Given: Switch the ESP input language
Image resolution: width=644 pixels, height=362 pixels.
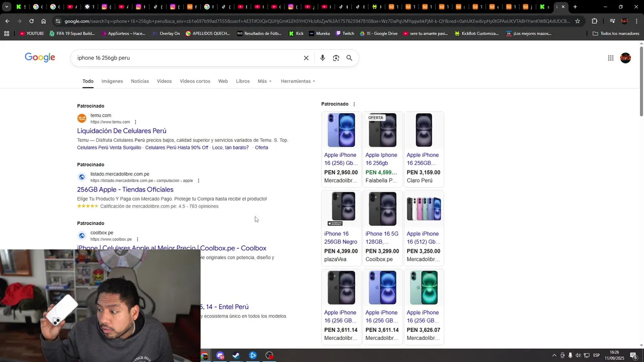Looking at the screenshot, I should [596, 355].
